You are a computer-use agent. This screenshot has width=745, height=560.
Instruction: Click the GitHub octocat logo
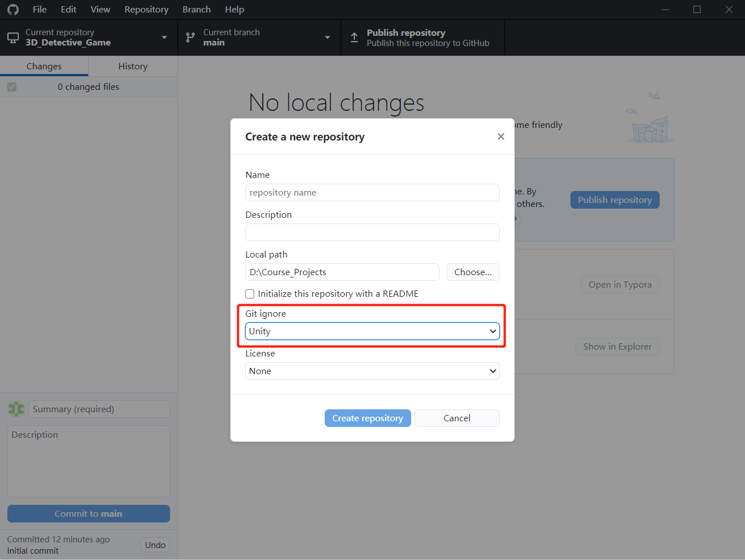[13, 9]
